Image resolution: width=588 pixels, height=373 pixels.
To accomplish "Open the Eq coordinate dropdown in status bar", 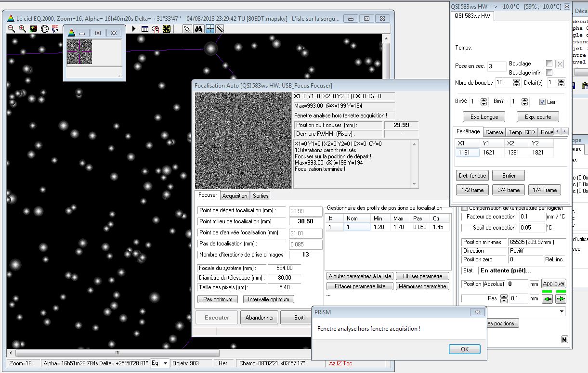I will click(166, 363).
